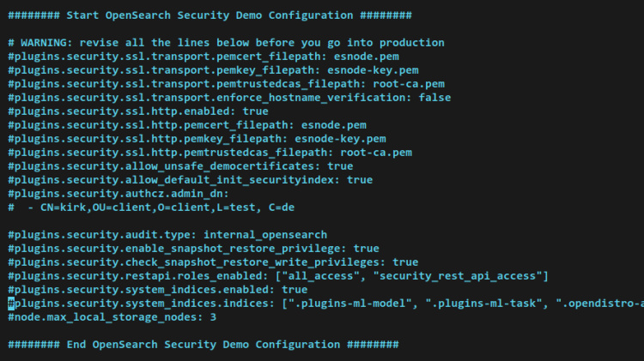Click the allow_unsafe_democertificates true line
This screenshot has width=644, height=361.
(x=180, y=166)
